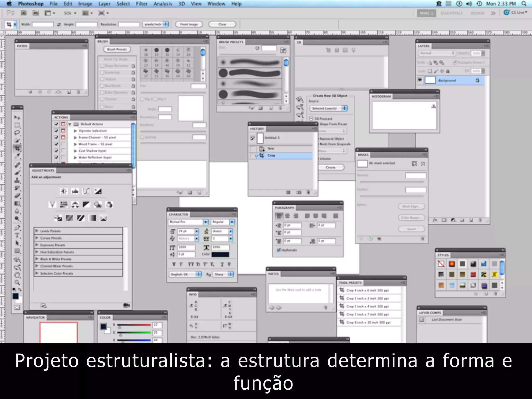This screenshot has height=399, width=532.
Task: Select the Rectangular Marquee tool
Action: coord(17,125)
